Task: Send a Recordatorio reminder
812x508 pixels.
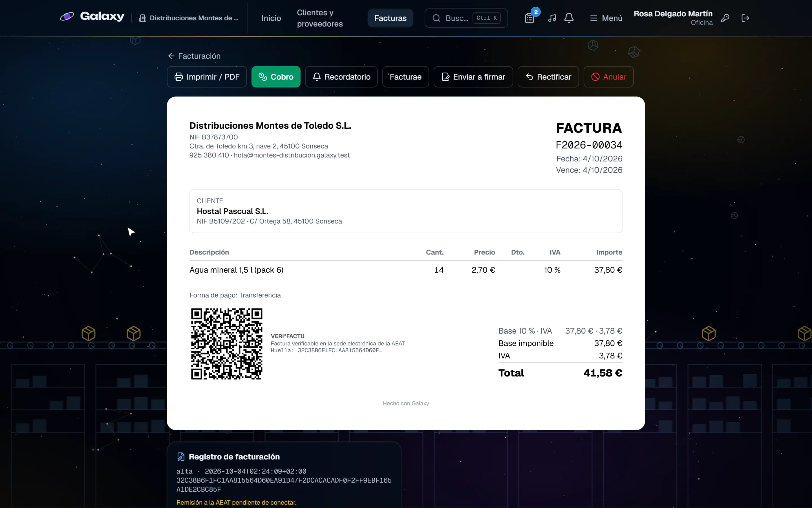Action: pos(341,77)
